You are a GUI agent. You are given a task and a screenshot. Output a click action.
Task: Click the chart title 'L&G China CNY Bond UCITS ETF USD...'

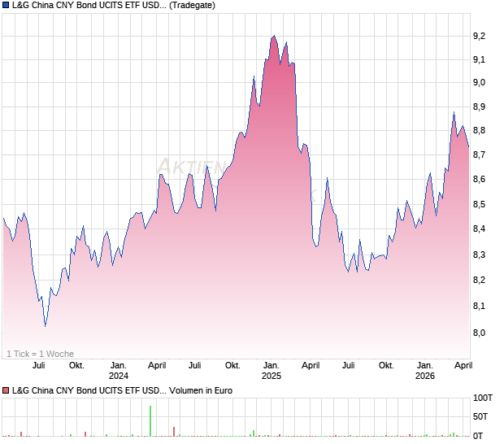pyautogui.click(x=89, y=5)
